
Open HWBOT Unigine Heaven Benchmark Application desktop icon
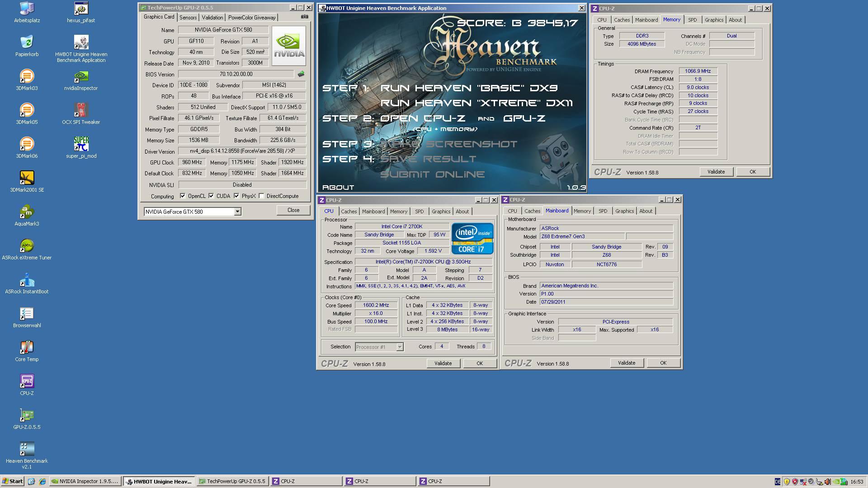81,49
